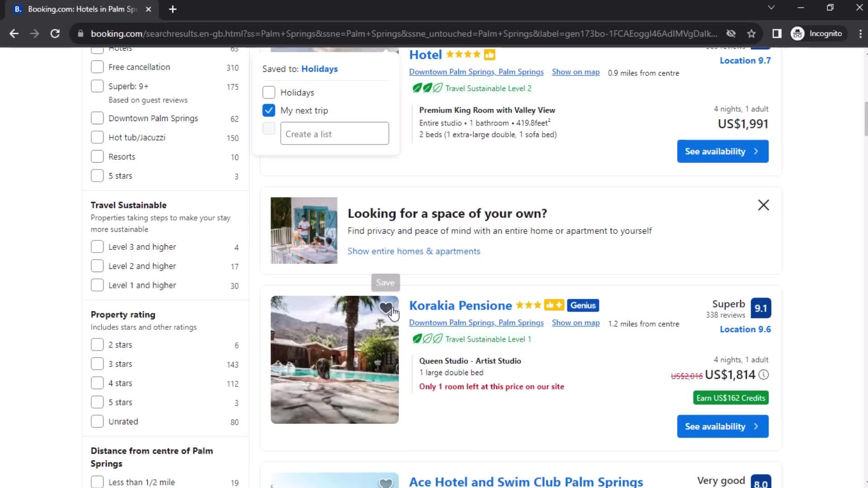Click the Korakia Pensione thumbs-up preferred badge
Image resolution: width=868 pixels, height=488 pixels.
[x=554, y=305]
